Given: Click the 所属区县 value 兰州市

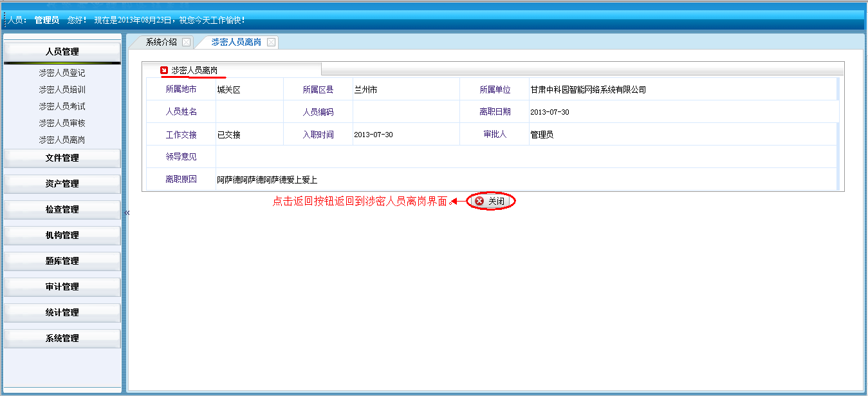Looking at the screenshot, I should (x=365, y=90).
